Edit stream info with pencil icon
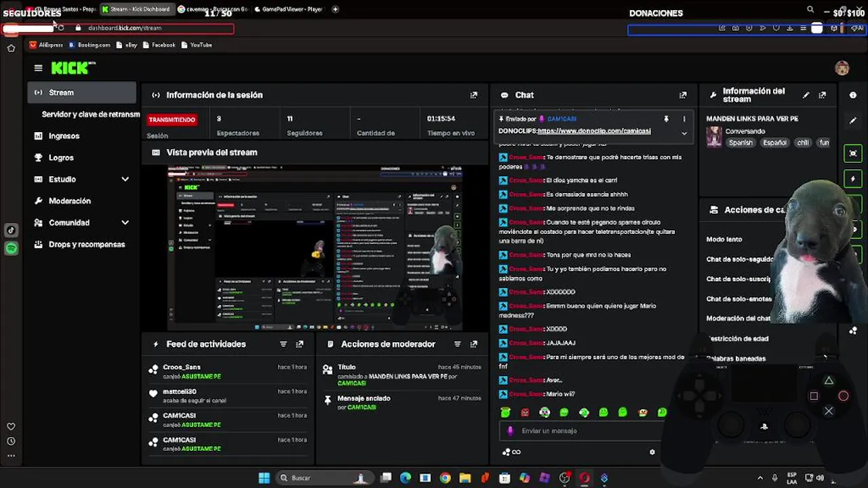Screen dimensions: 868x488 pyautogui.click(x=806, y=95)
